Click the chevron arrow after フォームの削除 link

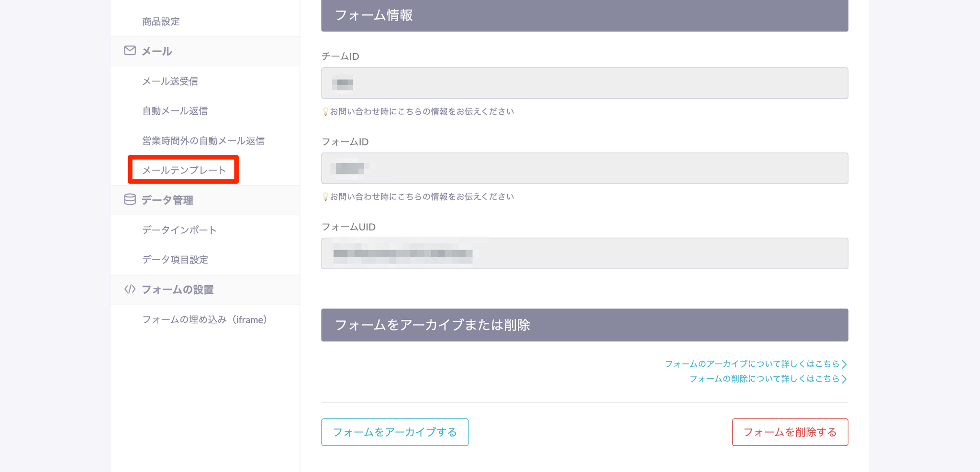click(x=844, y=379)
